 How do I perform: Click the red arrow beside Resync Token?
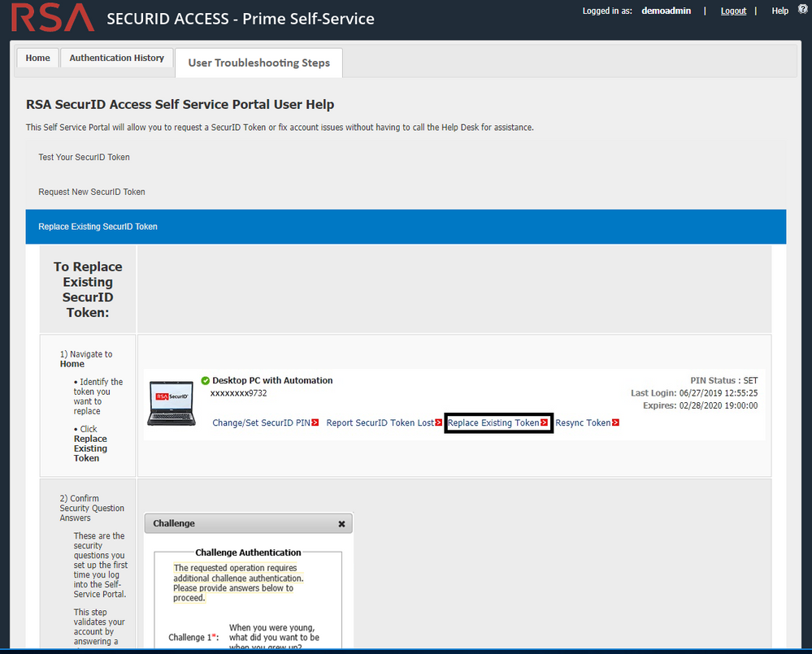point(615,422)
